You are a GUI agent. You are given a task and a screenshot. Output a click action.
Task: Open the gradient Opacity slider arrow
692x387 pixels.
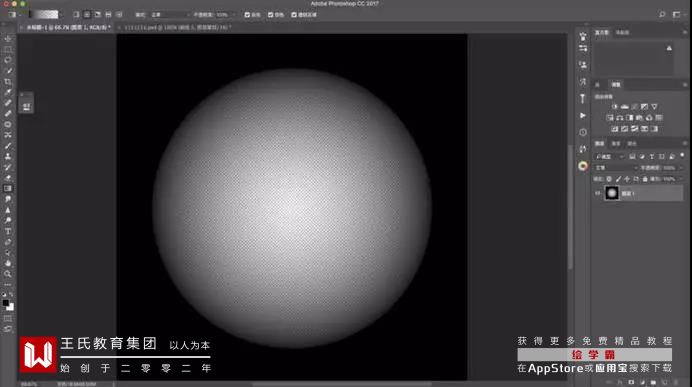(x=233, y=15)
